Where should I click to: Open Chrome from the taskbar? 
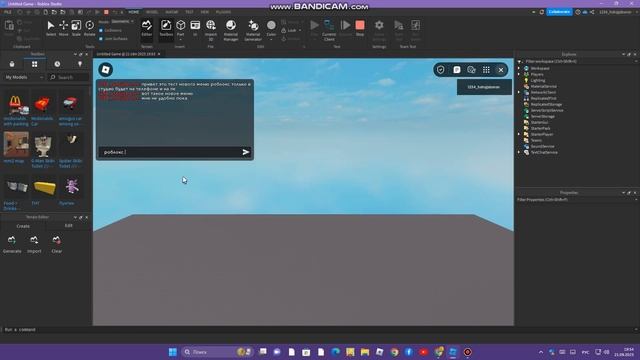394,352
